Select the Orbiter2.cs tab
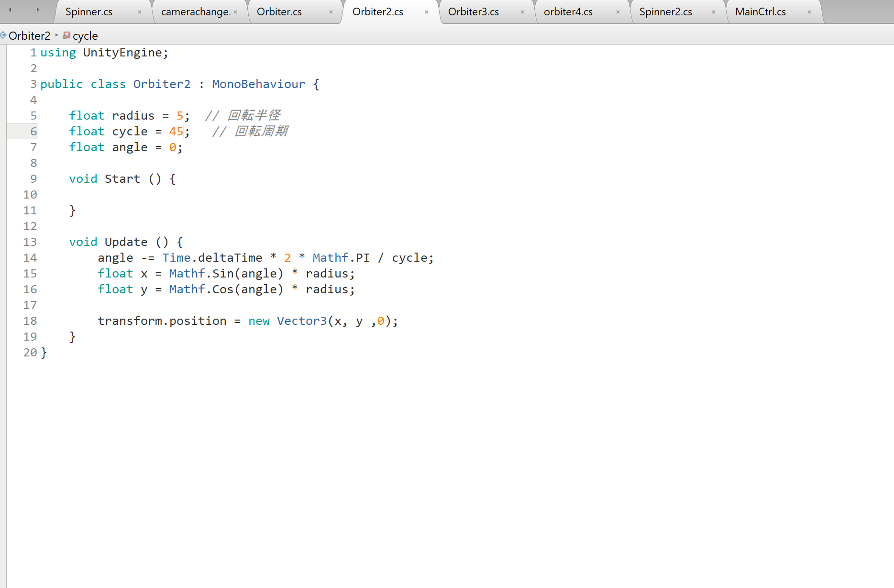Viewport: 894px width, 588px height. tap(378, 12)
